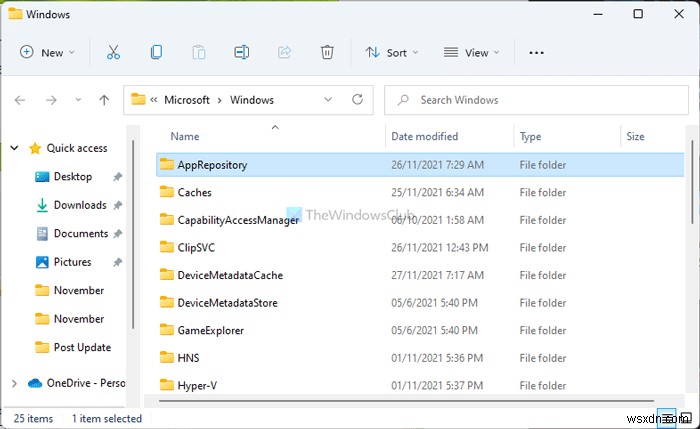Expand the OneDrive - Personal node
700x429 pixels.
(x=14, y=383)
